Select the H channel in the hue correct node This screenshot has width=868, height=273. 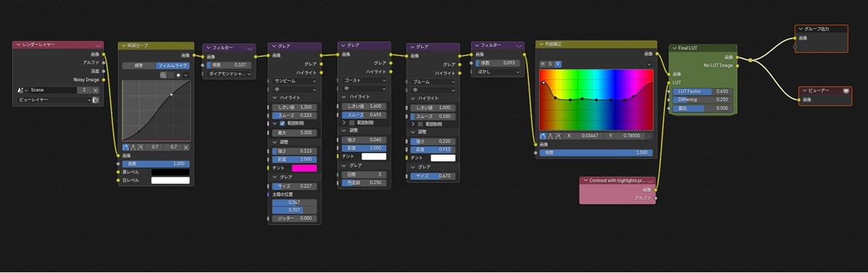[542, 64]
